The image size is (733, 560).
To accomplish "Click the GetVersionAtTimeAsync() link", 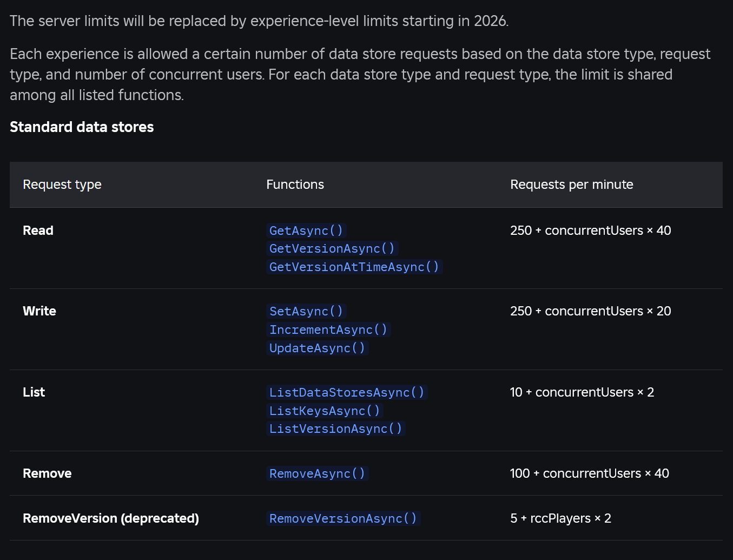I will pyautogui.click(x=354, y=267).
